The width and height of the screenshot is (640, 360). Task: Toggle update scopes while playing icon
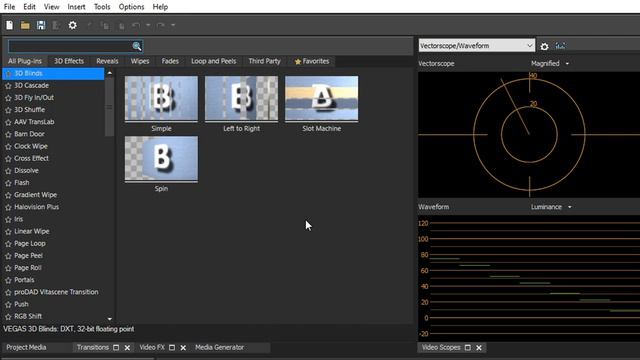(560, 46)
